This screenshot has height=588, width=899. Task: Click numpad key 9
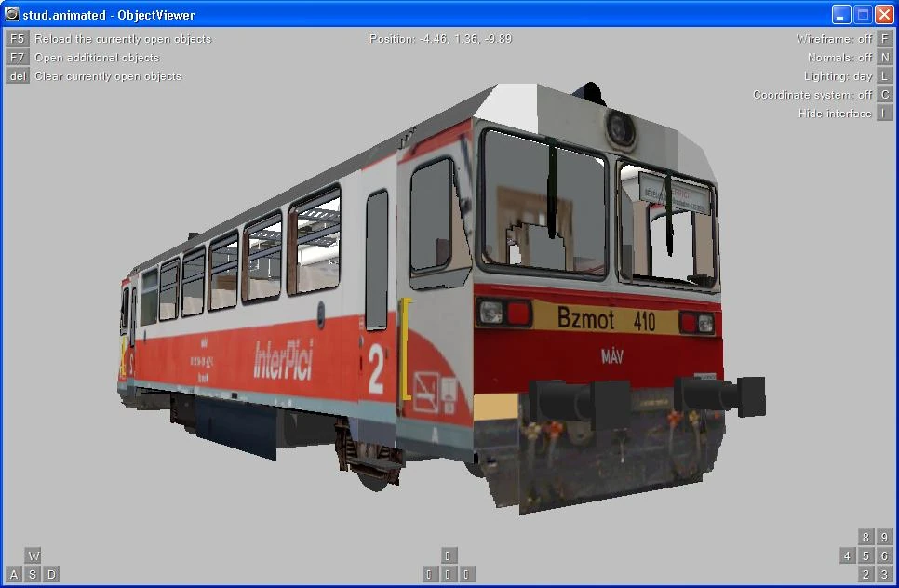coord(885,537)
